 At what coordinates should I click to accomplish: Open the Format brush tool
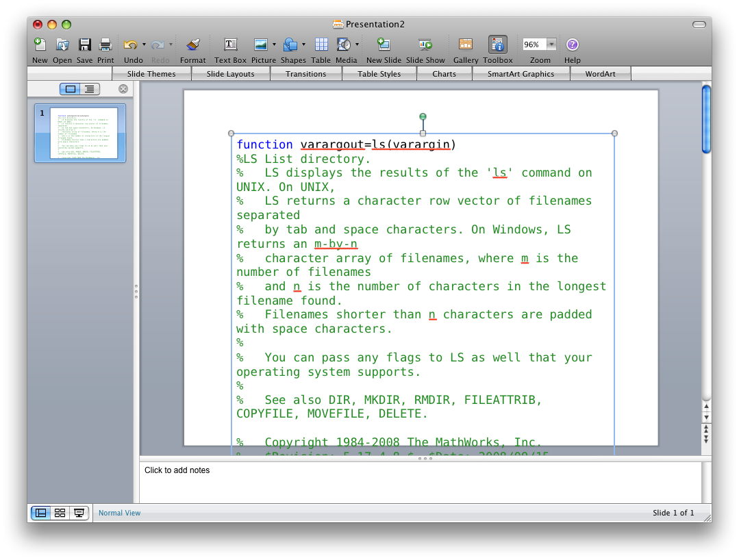point(192,45)
